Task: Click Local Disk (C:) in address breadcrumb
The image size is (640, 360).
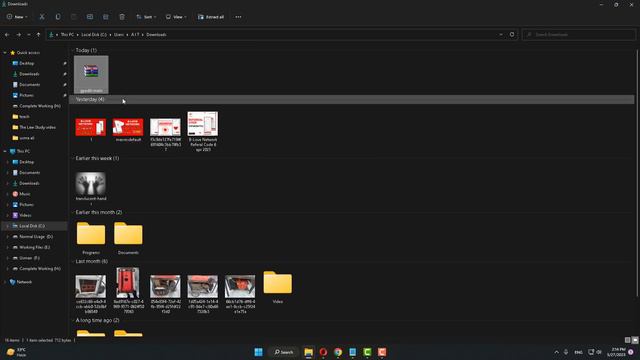Action: point(94,35)
